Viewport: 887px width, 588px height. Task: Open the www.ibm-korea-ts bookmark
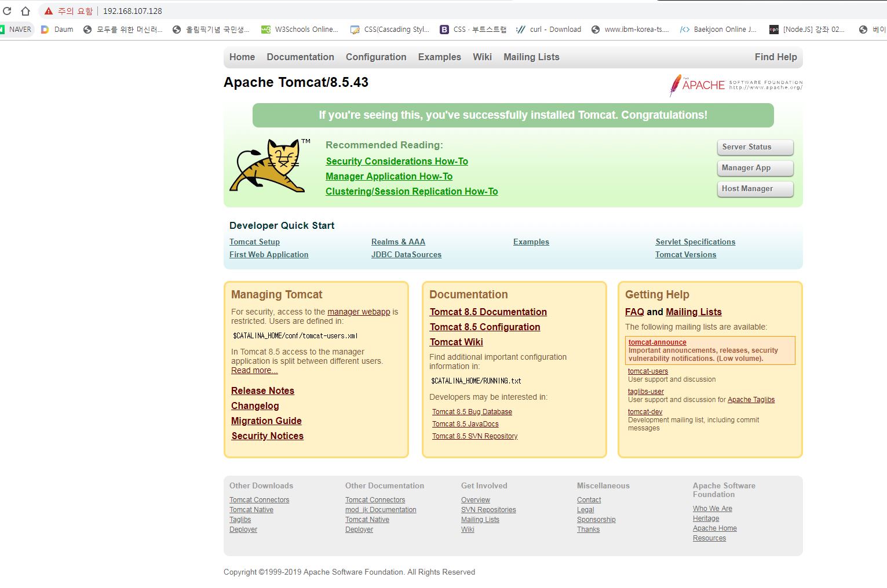click(x=630, y=30)
